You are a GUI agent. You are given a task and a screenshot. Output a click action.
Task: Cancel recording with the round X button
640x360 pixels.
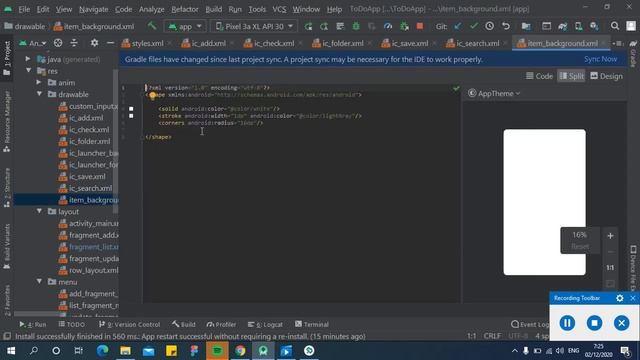point(621,323)
